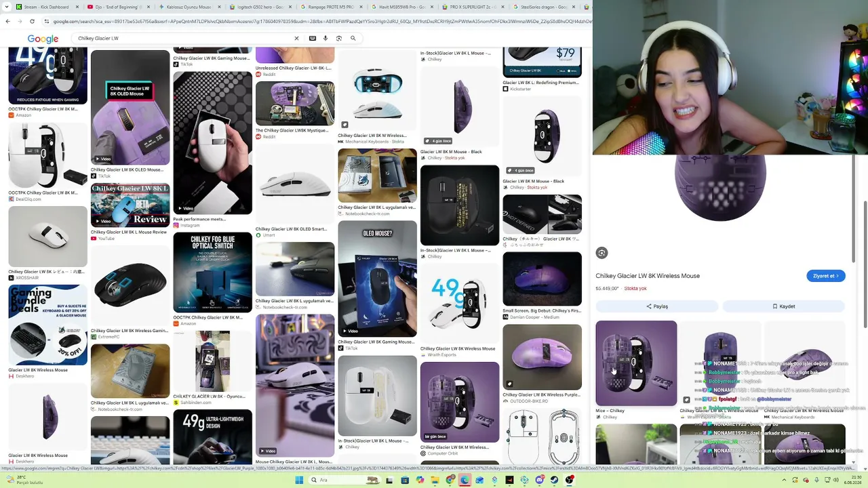Clear the search box with the X icon

296,39
